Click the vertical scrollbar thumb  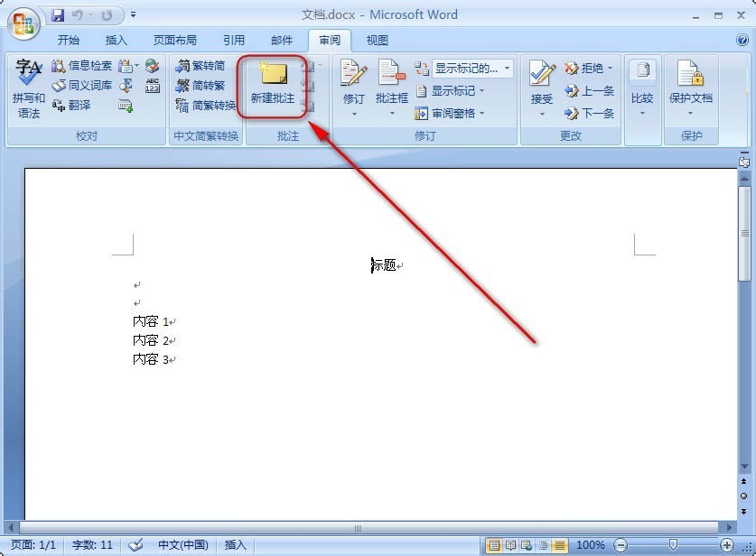(x=744, y=234)
